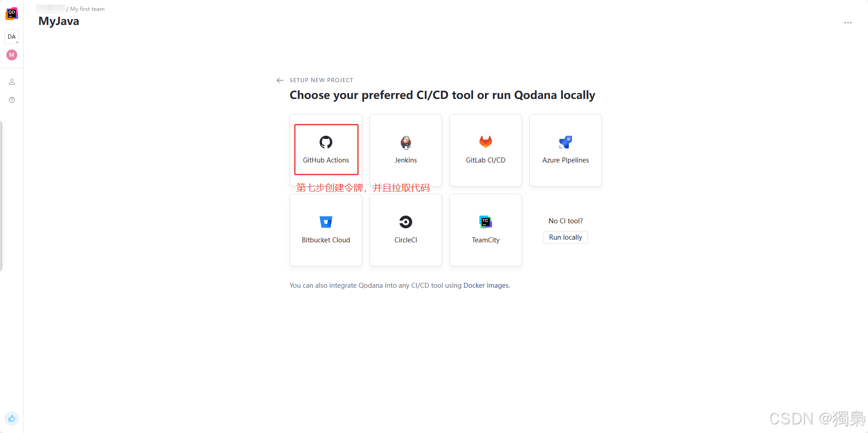868x433 pixels.
Task: Navigate to My first team breadcrumb
Action: 87,9
